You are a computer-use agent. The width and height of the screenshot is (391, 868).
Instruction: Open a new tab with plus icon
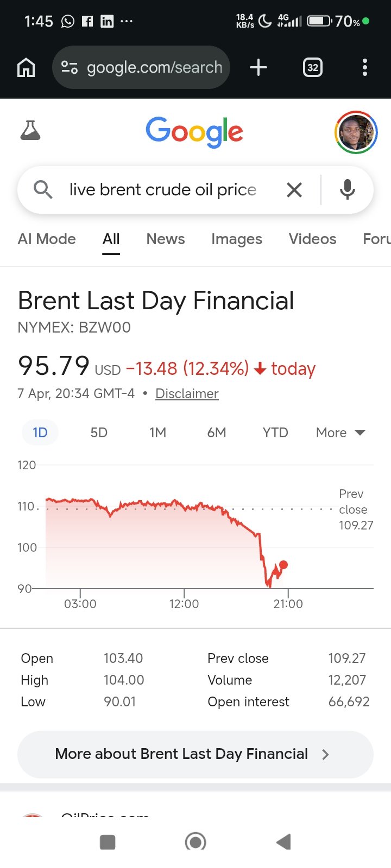[x=258, y=68]
